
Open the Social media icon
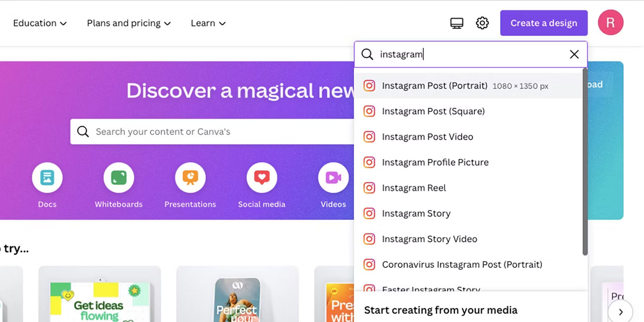[261, 177]
